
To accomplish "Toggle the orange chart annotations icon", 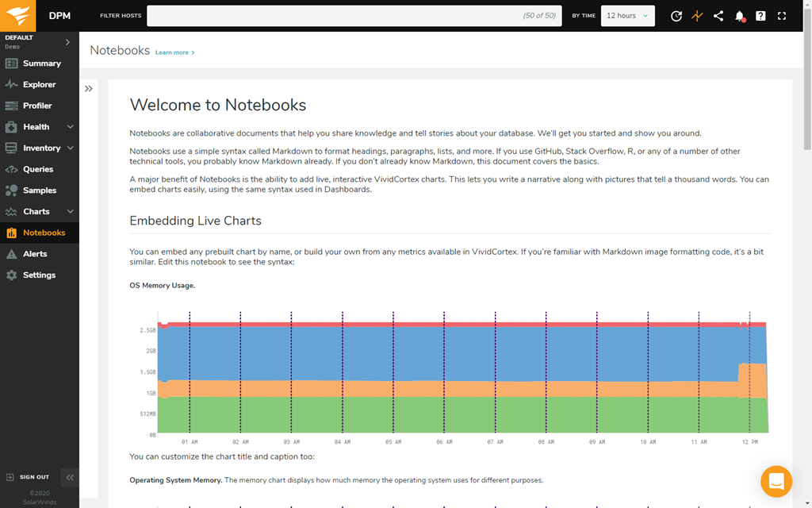I will [x=697, y=16].
